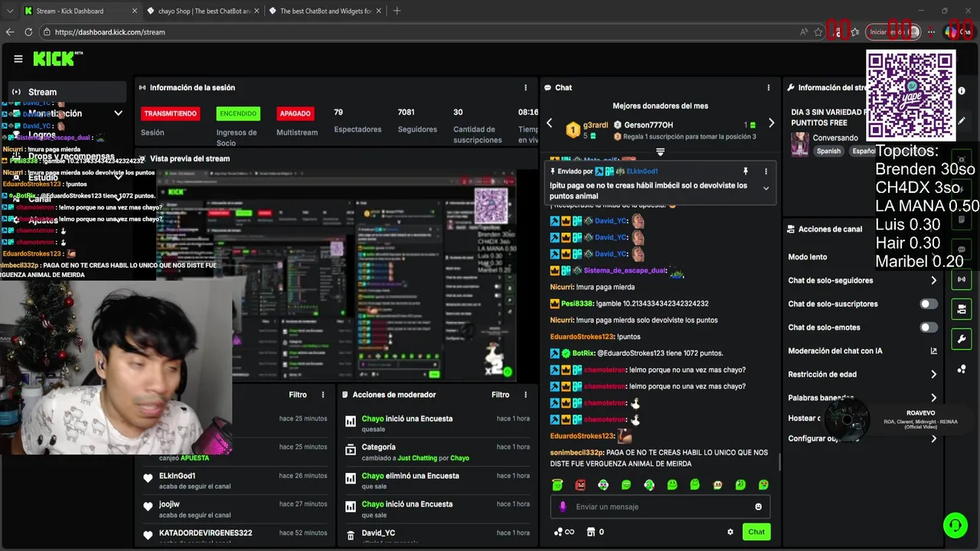Screen dimensions: 980x551
Task: Open the Kick hamburger menu
Action: [18, 59]
